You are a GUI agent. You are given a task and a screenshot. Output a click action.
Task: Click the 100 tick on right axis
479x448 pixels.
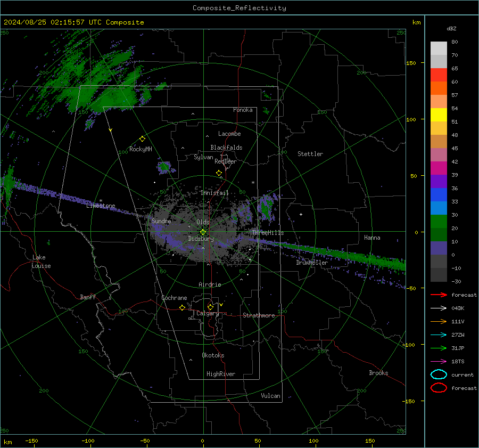click(411, 119)
